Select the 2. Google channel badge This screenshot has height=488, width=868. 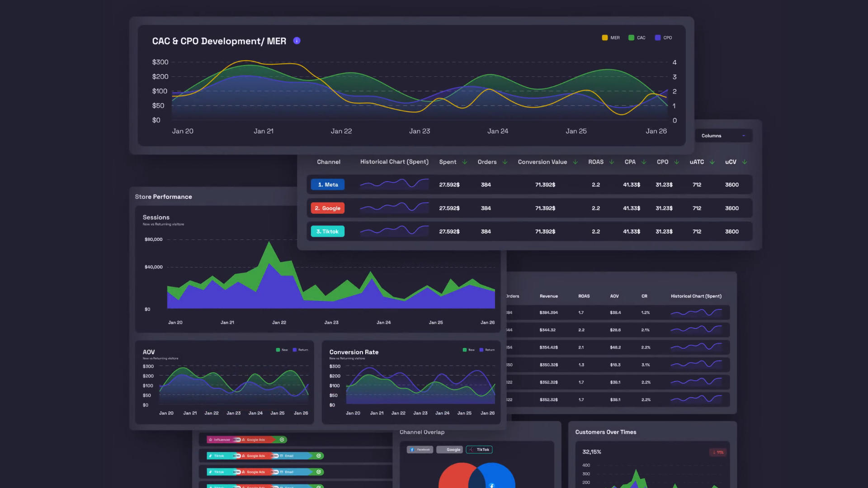click(328, 208)
